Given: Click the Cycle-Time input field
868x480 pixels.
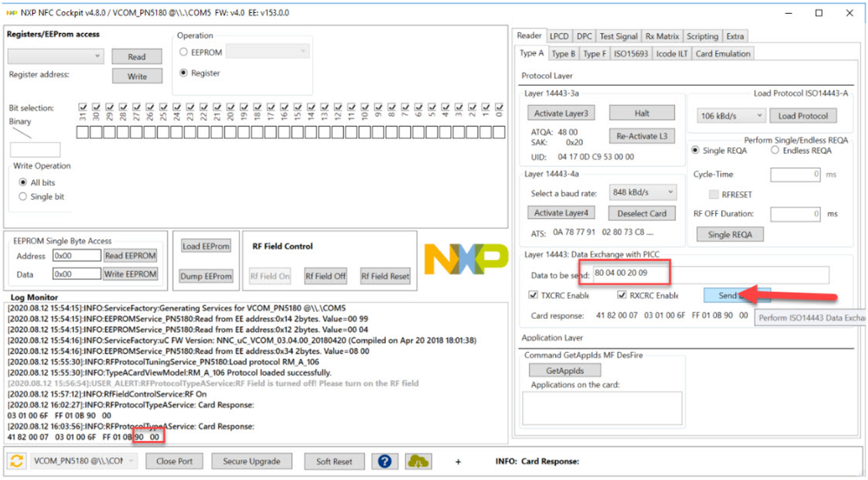Looking at the screenshot, I should pyautogui.click(x=796, y=174).
